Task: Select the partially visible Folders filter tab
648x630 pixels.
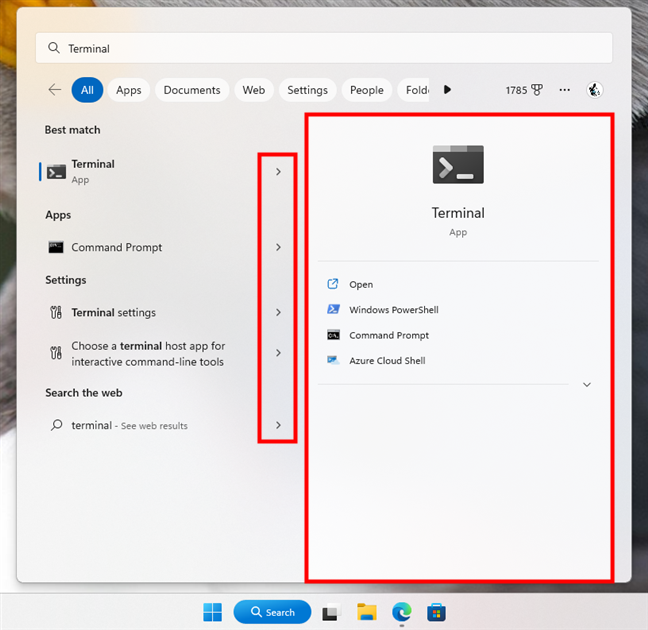Action: (x=414, y=90)
